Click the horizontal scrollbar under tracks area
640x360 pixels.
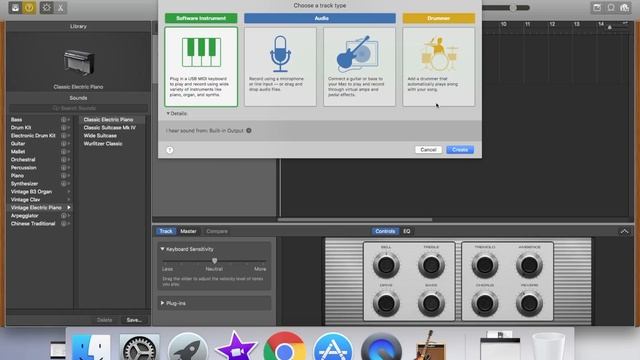tap(355, 220)
